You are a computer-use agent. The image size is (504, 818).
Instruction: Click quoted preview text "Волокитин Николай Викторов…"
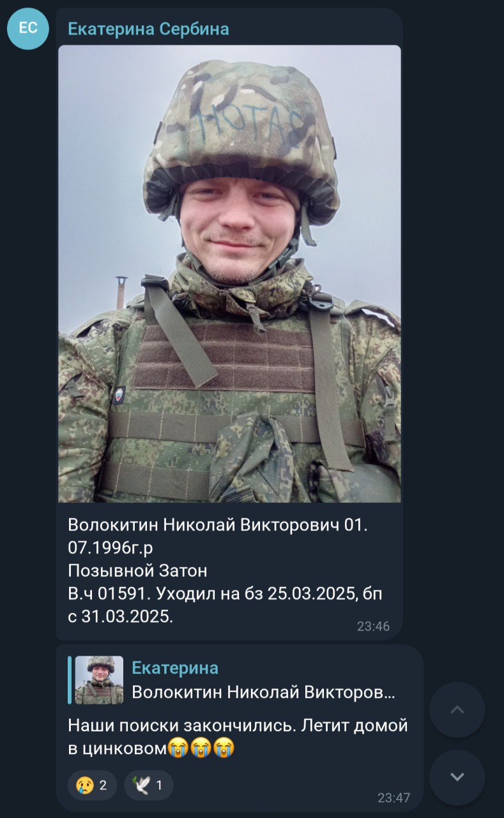(x=263, y=692)
